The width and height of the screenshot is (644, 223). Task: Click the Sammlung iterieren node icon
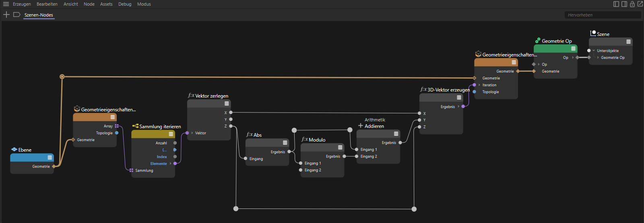point(135,126)
